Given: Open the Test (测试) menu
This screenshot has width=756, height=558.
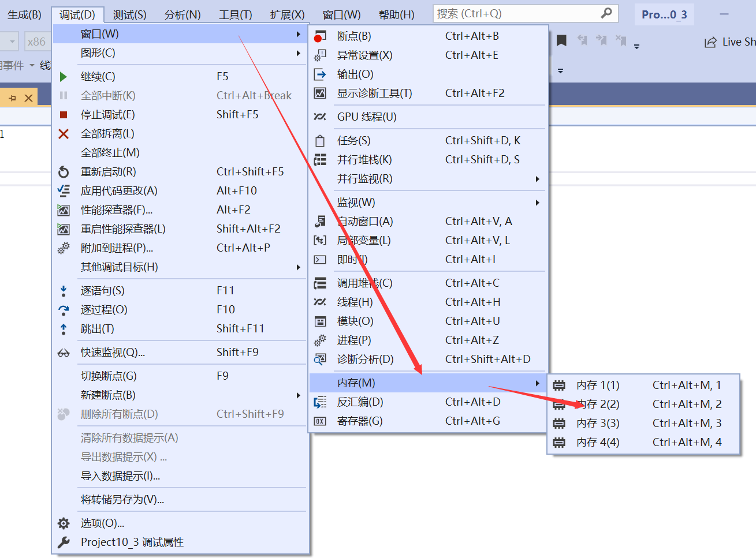Looking at the screenshot, I should tap(129, 14).
